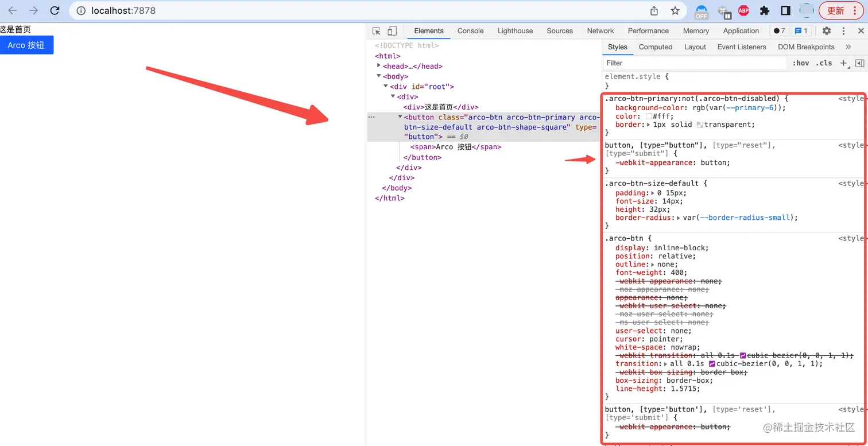Open the browser extensions puzzle icon
Viewport: 868px width, 446px height.
click(765, 10)
